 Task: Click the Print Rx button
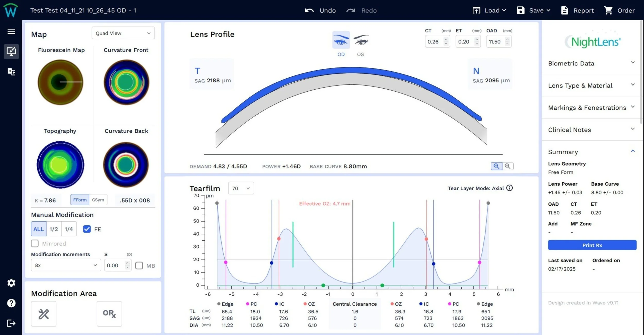[592, 245]
